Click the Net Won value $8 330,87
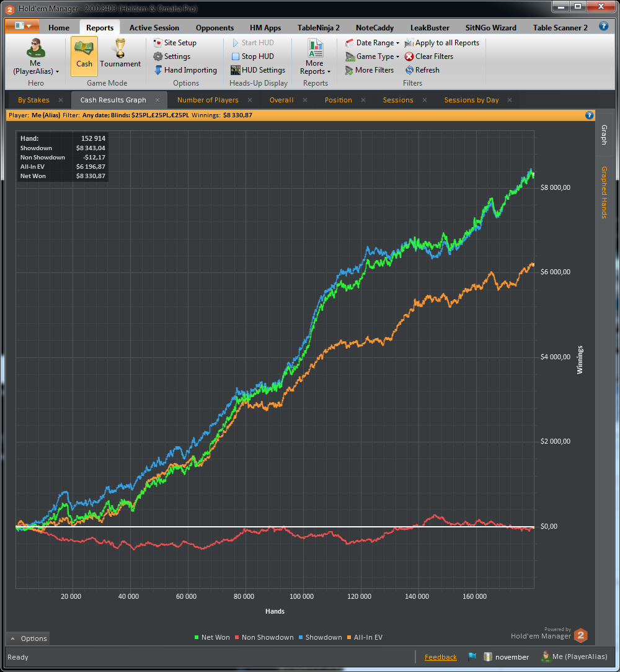This screenshot has height=672, width=620. (91, 176)
